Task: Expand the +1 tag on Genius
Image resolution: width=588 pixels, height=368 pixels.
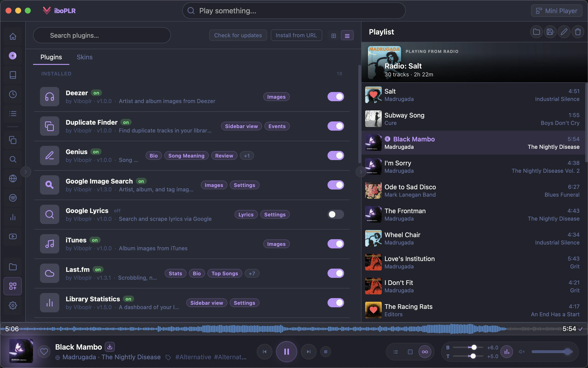Action: (247, 156)
